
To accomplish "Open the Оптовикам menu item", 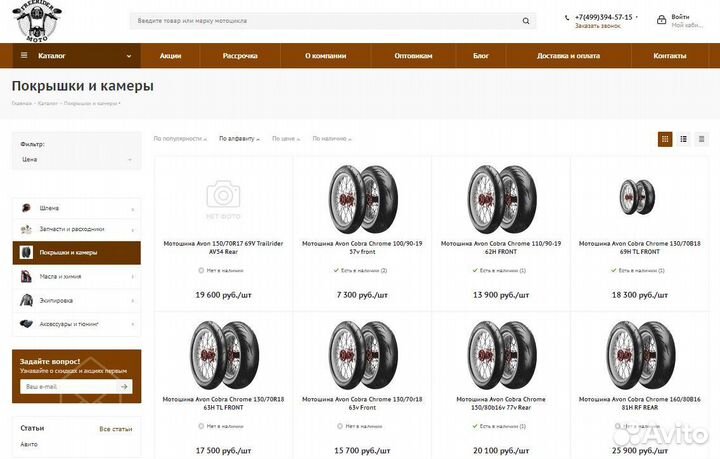I will 413,56.
